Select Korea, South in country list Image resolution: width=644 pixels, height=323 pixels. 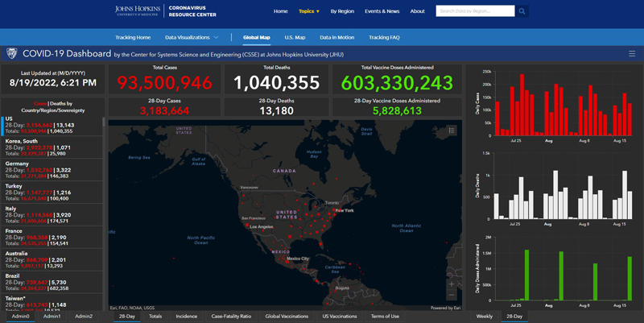[x=52, y=147]
